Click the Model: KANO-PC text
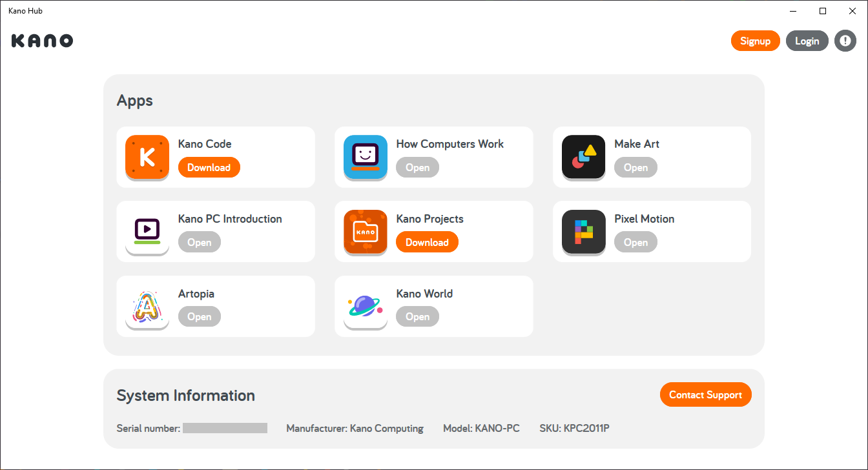This screenshot has height=470, width=868. tap(481, 428)
